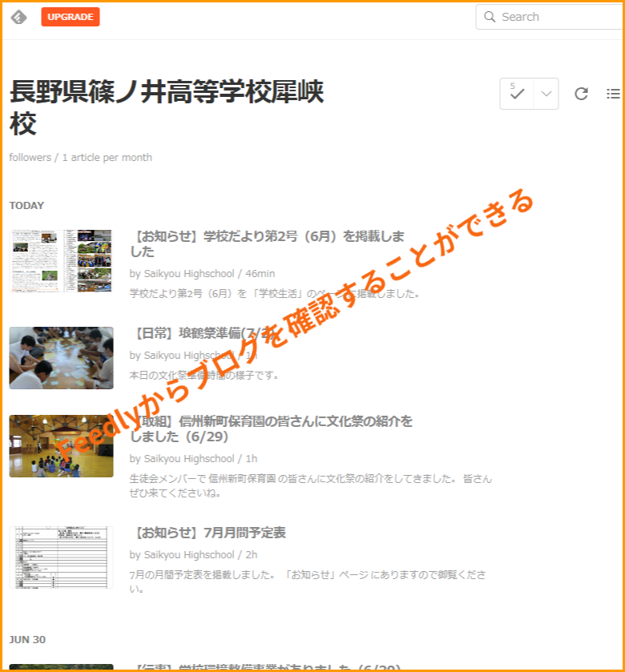Click the 琅鶴祭準備 article thumbnail
The height and width of the screenshot is (672, 625).
(x=61, y=357)
